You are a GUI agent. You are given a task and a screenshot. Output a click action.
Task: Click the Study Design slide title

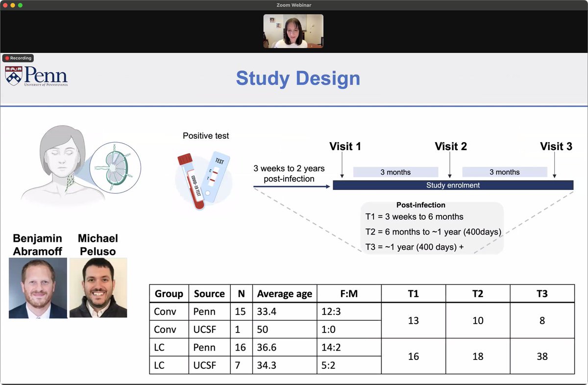tap(298, 78)
